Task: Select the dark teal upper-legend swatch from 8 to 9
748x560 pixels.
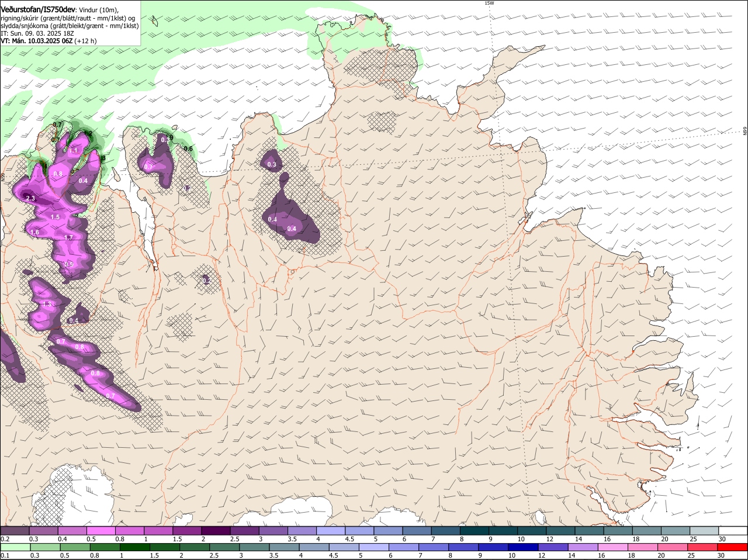Action: pyautogui.click(x=475, y=530)
